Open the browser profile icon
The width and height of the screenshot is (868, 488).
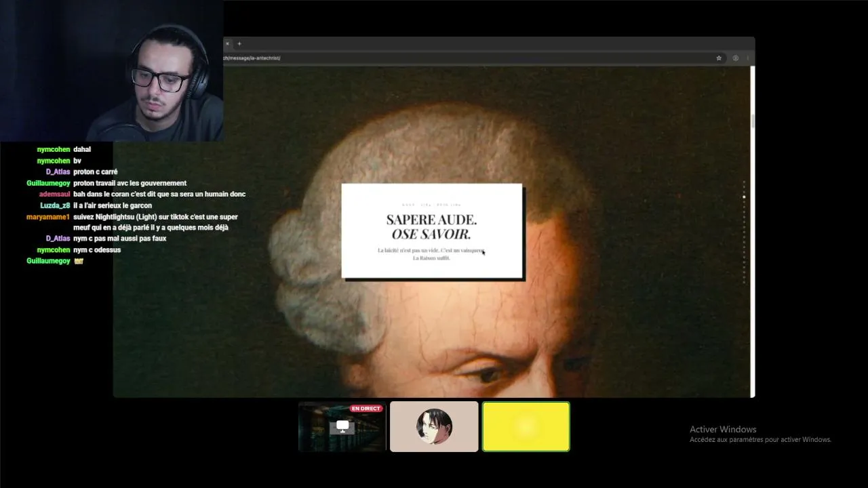[735, 58]
